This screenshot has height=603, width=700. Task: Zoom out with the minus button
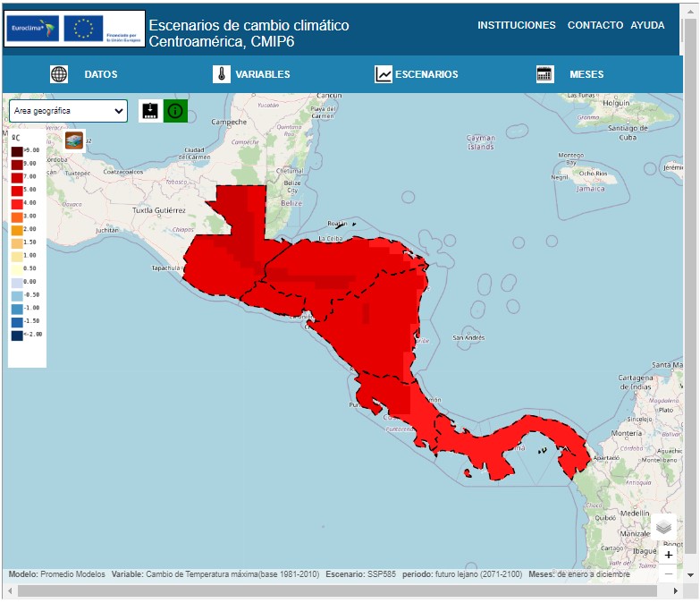(x=669, y=573)
